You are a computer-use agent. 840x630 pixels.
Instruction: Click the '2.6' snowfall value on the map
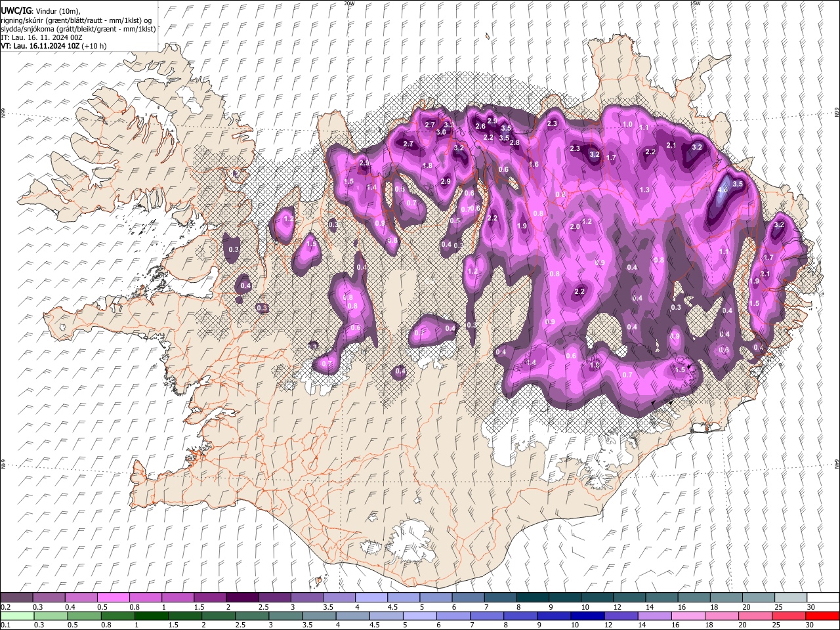pos(480,127)
